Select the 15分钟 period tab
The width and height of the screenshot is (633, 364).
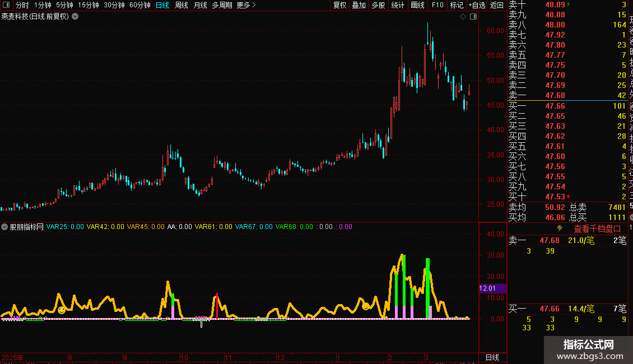tap(89, 5)
